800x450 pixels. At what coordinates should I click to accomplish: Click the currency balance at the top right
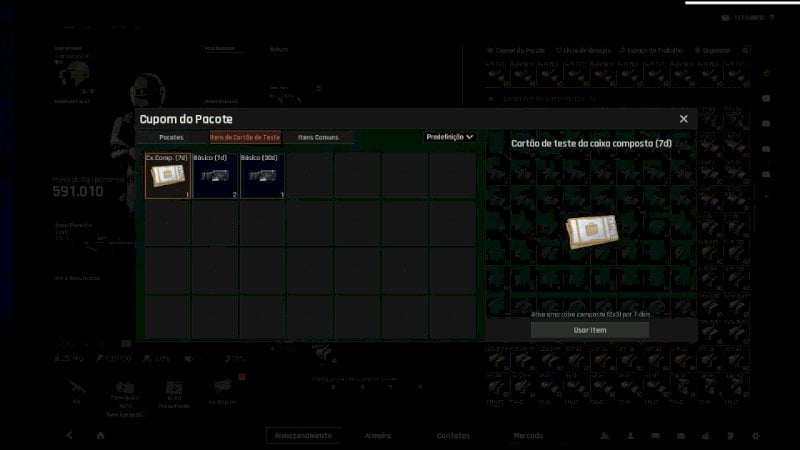[743, 18]
